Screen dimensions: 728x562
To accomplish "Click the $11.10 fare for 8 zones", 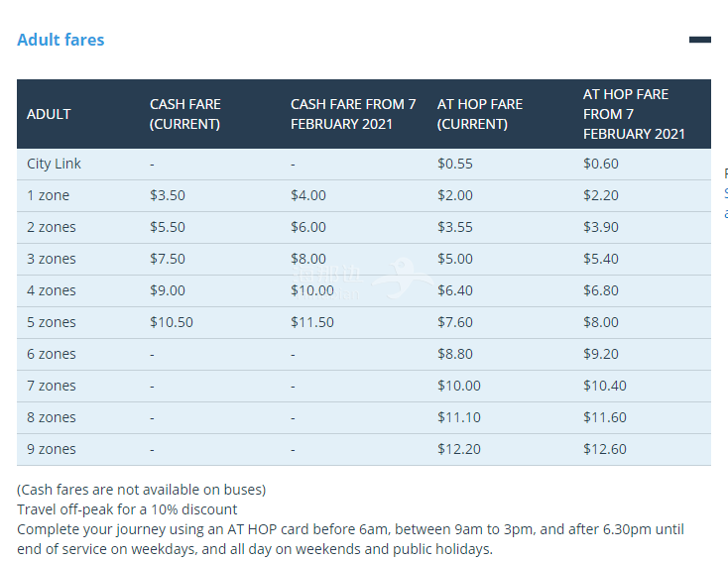I will tap(458, 417).
